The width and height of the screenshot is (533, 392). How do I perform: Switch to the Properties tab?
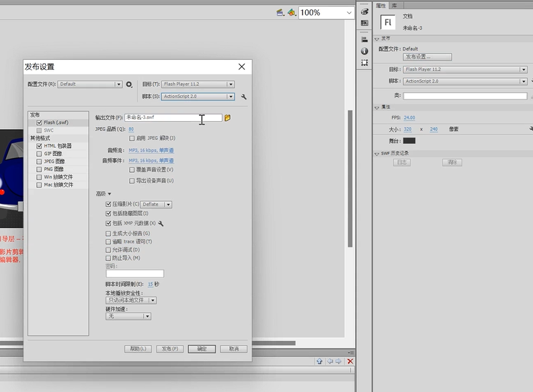(x=380, y=5)
